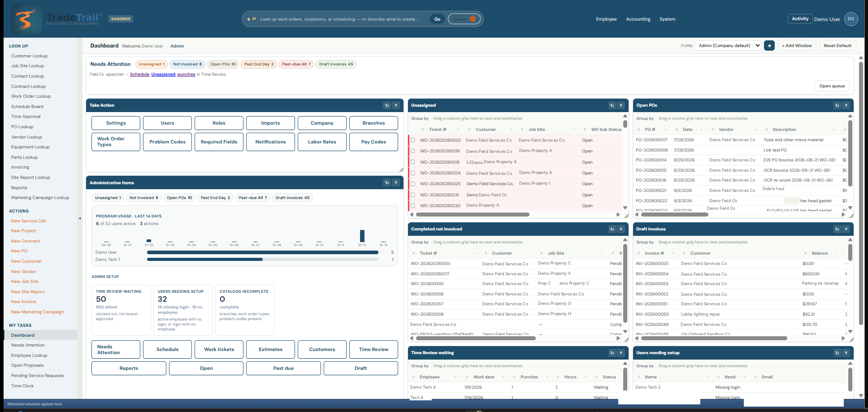Screen dimensions: 868x412
Task: Refresh the Open POs panel
Action: 837,105
